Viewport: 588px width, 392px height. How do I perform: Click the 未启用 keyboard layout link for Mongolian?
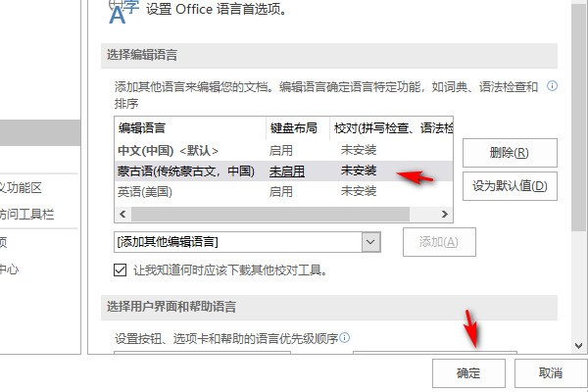coord(287,171)
